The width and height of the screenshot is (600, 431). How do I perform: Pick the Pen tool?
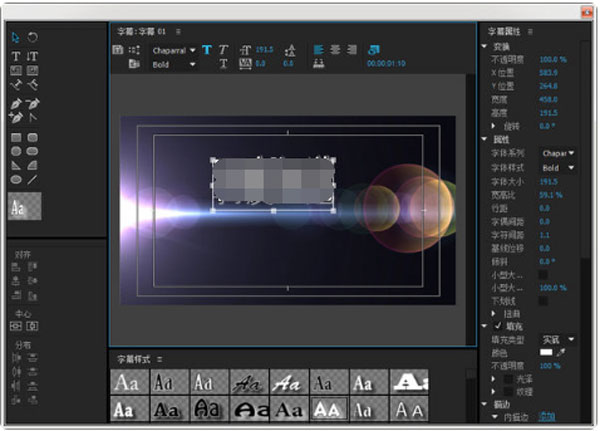[x=16, y=103]
